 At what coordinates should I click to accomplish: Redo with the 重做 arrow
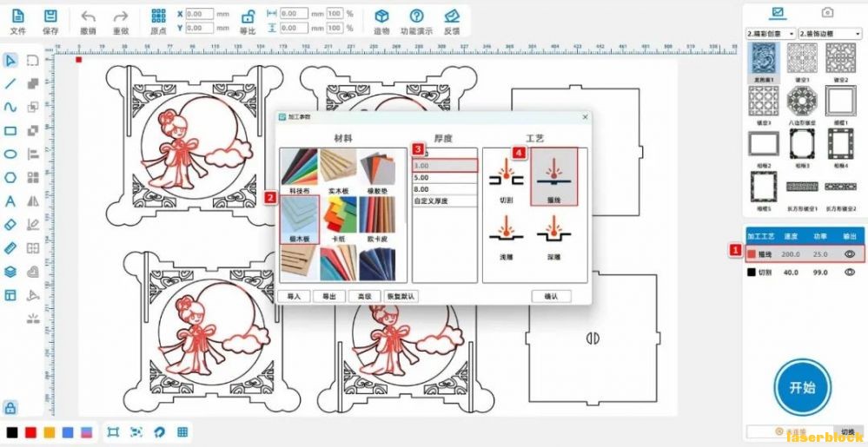pyautogui.click(x=120, y=16)
